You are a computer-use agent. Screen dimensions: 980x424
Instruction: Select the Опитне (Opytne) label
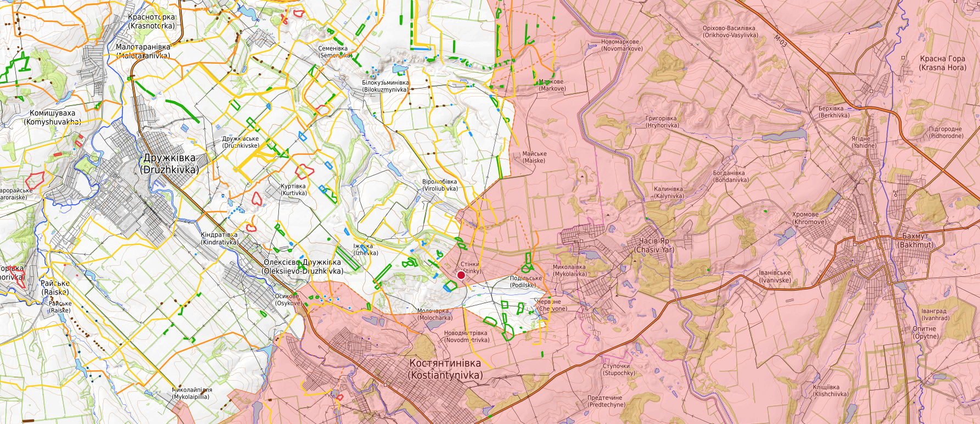[925, 332]
